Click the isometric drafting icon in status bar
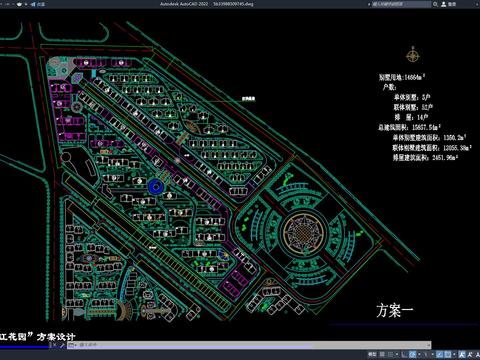Image resolution: width=480 pixels, height=360 pixels. pyautogui.click(x=425, y=354)
